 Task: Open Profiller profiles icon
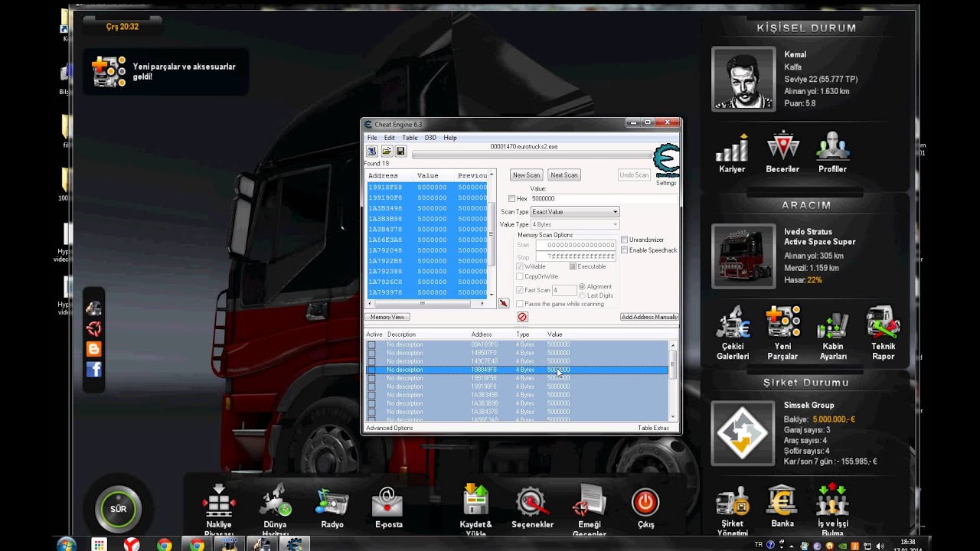point(832,147)
